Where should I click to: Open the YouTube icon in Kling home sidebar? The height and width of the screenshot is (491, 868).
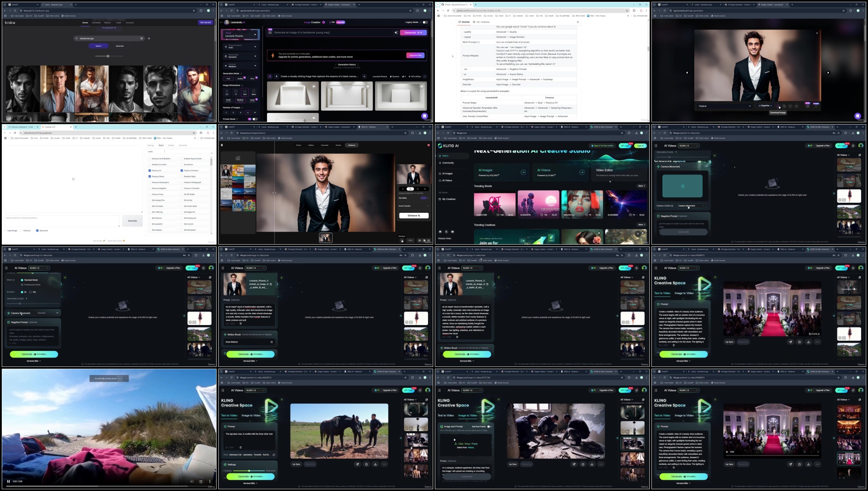[x=452, y=232]
